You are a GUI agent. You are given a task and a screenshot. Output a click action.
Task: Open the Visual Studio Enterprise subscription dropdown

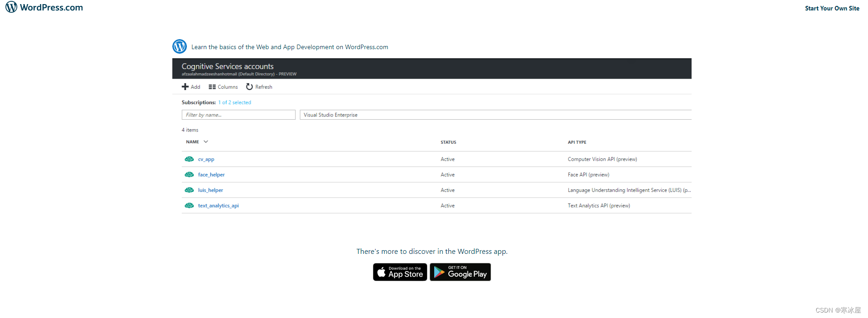(496, 115)
